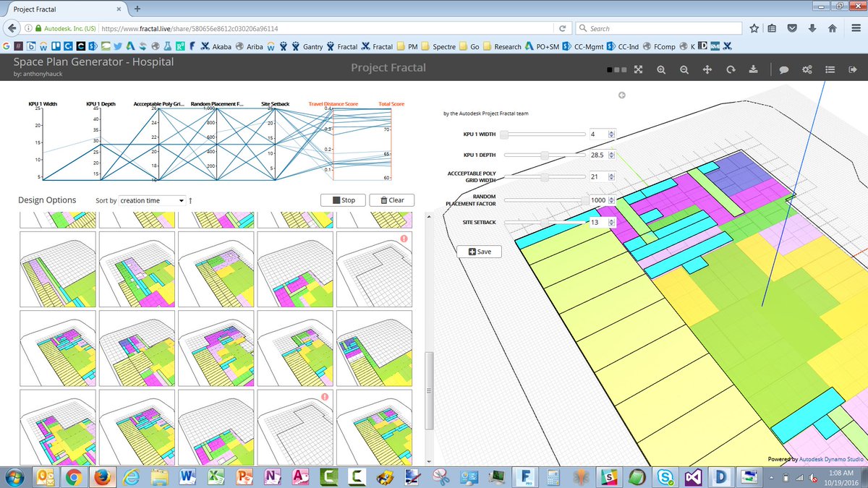Select the pan move tool

pos(707,69)
